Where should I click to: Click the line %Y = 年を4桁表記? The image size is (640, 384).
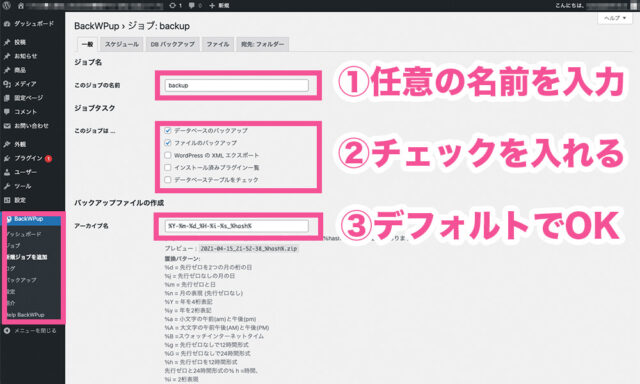189,302
